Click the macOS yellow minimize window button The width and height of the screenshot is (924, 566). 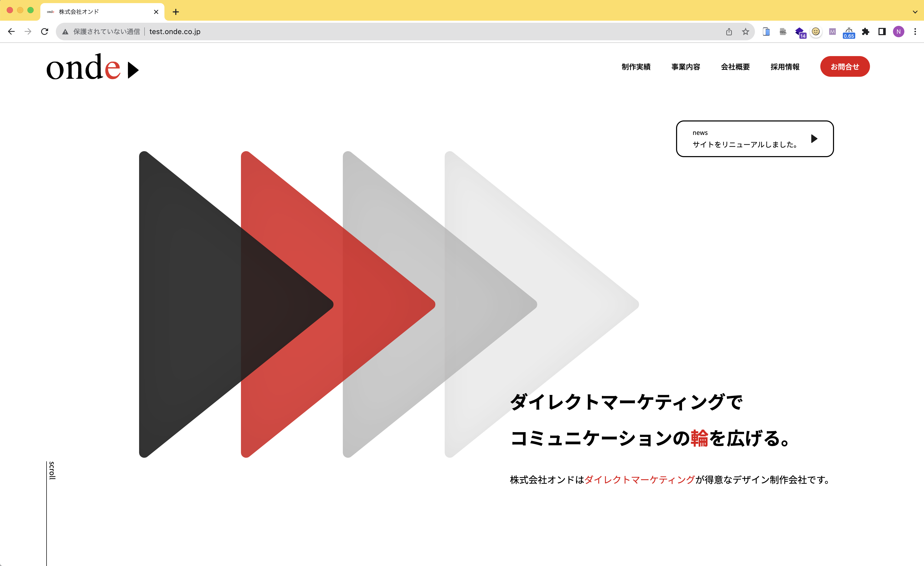(x=20, y=10)
